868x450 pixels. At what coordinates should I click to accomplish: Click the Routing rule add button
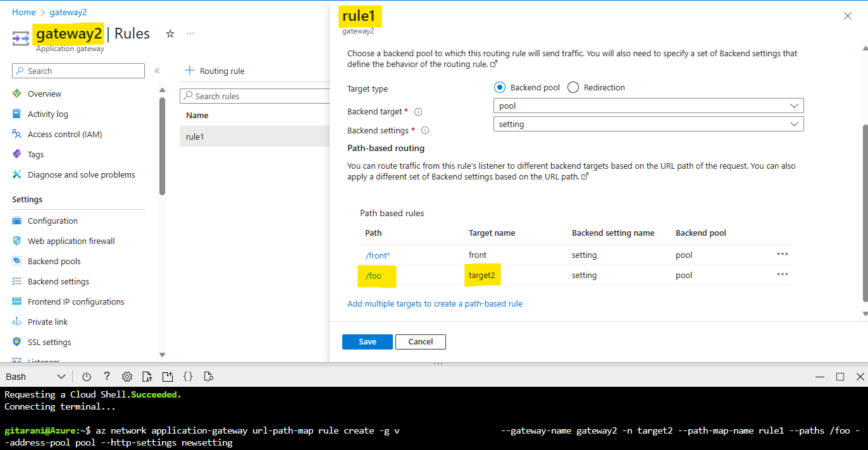click(x=214, y=71)
